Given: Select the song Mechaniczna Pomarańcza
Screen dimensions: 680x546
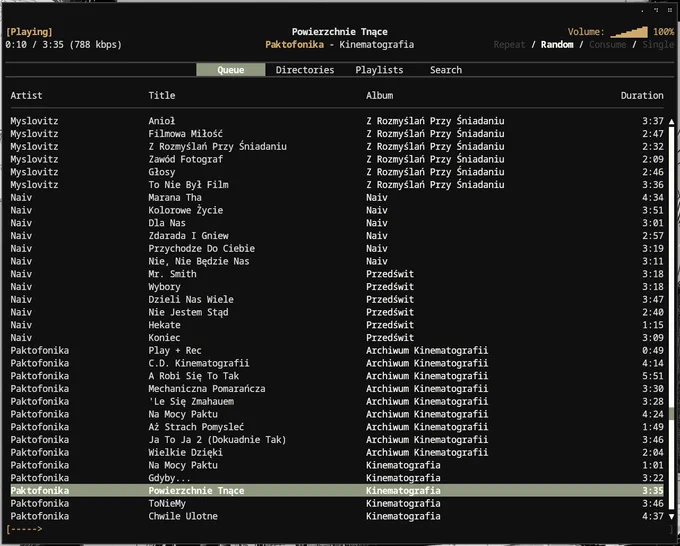Looking at the screenshot, I should pyautogui.click(x=337, y=389).
